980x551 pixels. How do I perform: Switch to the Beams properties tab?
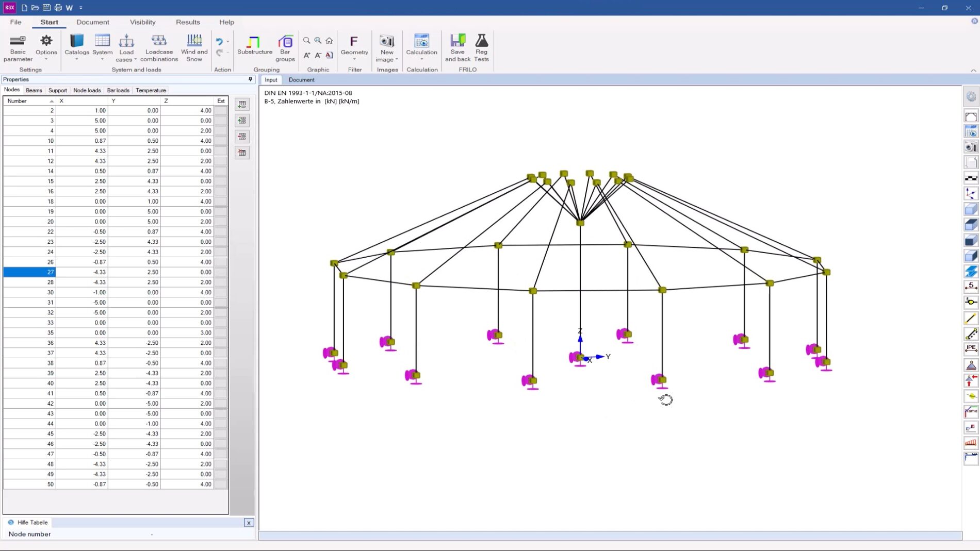coord(34,90)
